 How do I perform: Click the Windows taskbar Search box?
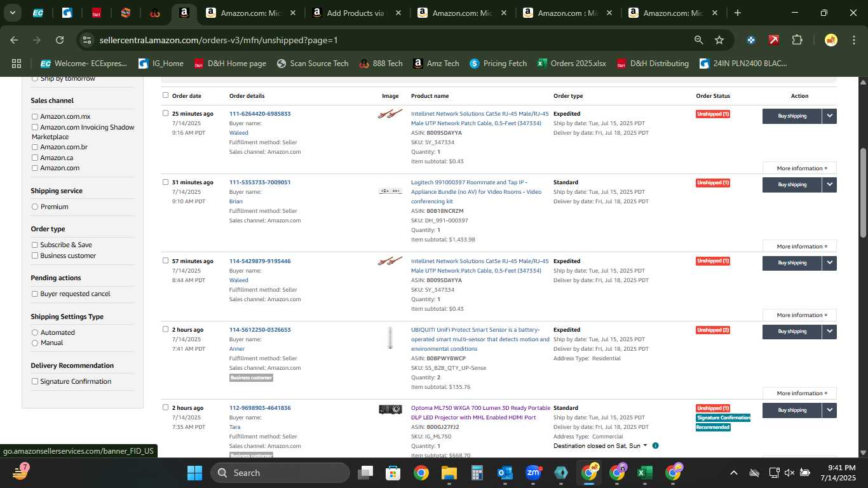(x=280, y=473)
